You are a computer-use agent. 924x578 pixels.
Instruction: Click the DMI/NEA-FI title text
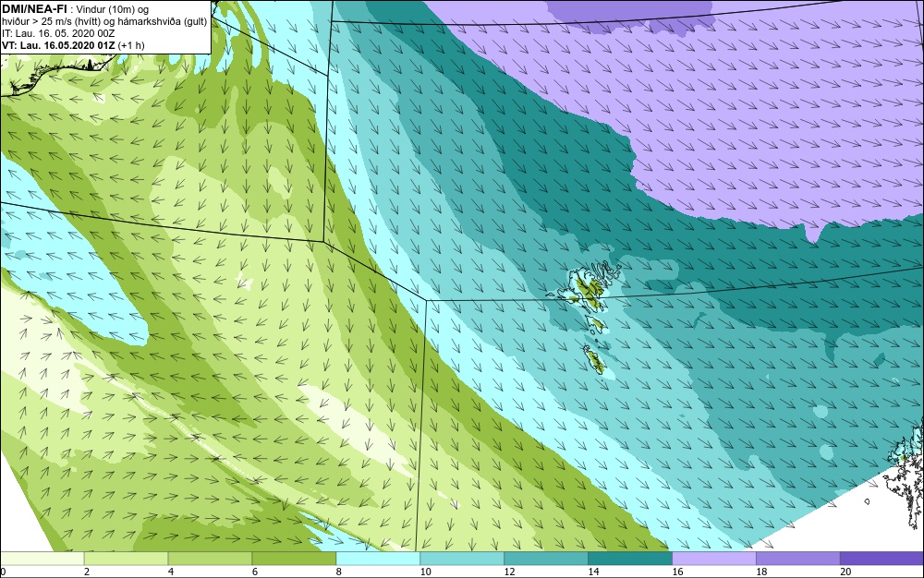[x=34, y=8]
